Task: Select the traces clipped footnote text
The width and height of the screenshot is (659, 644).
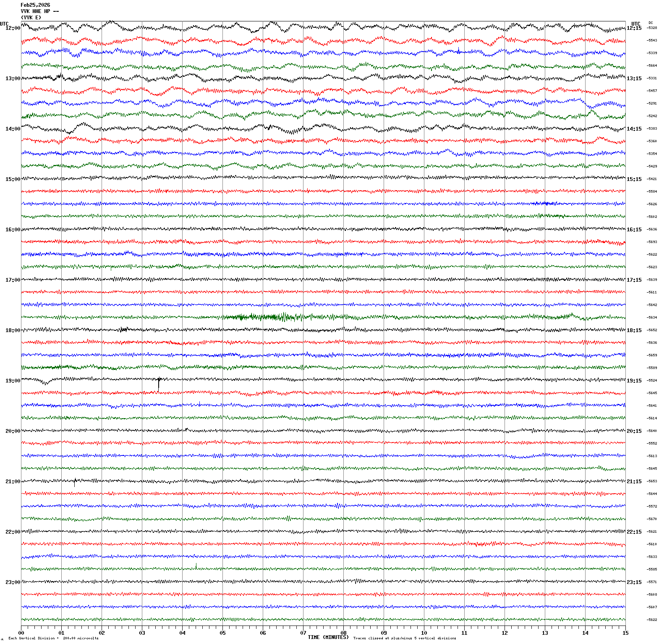Action: point(405,638)
